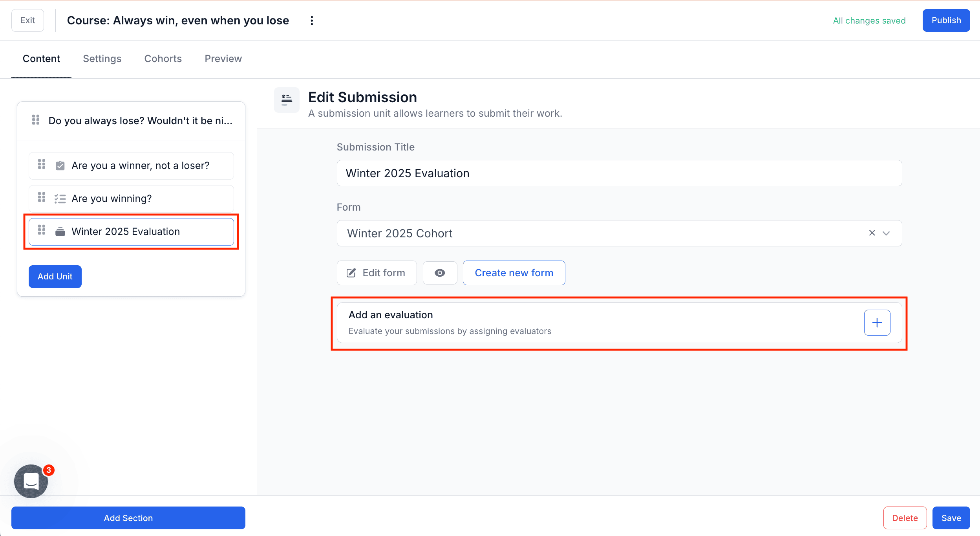Open the intercom chat bubble
980x536 pixels.
click(31, 481)
